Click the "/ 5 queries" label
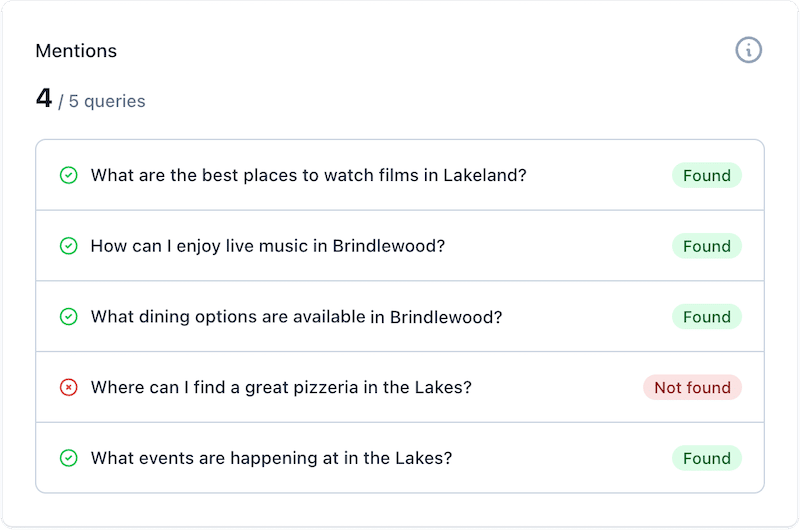Viewport: 800px width, 530px height. coord(102,101)
